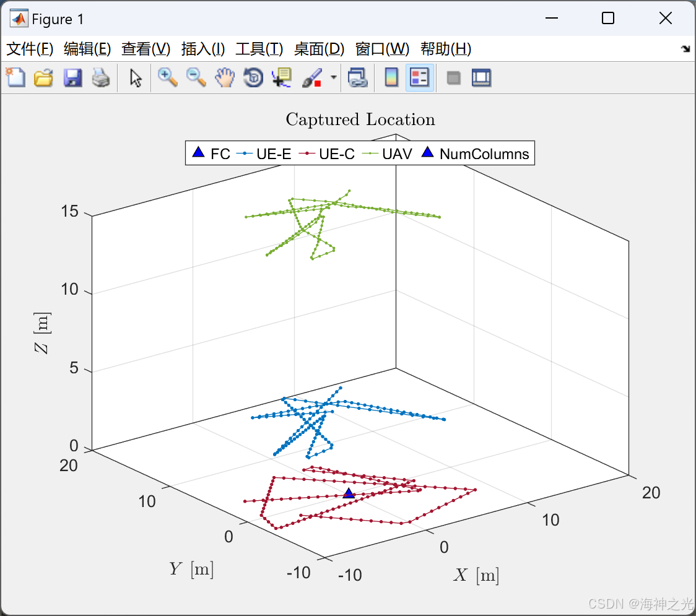This screenshot has height=616, width=696.
Task: Open the 文件(F) menu
Action: 29,49
